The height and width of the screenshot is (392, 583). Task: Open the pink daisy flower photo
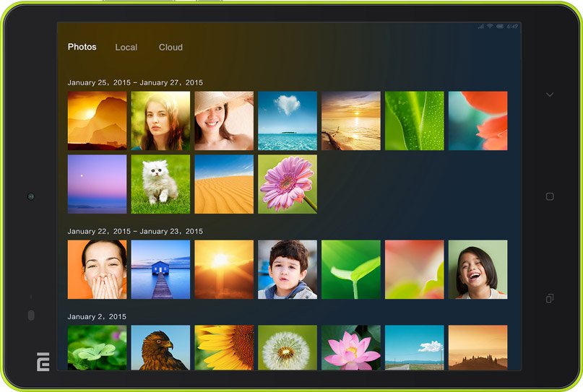(288, 184)
